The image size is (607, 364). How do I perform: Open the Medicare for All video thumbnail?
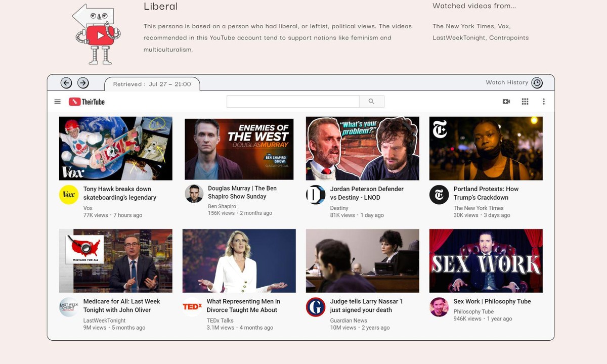coord(116,261)
